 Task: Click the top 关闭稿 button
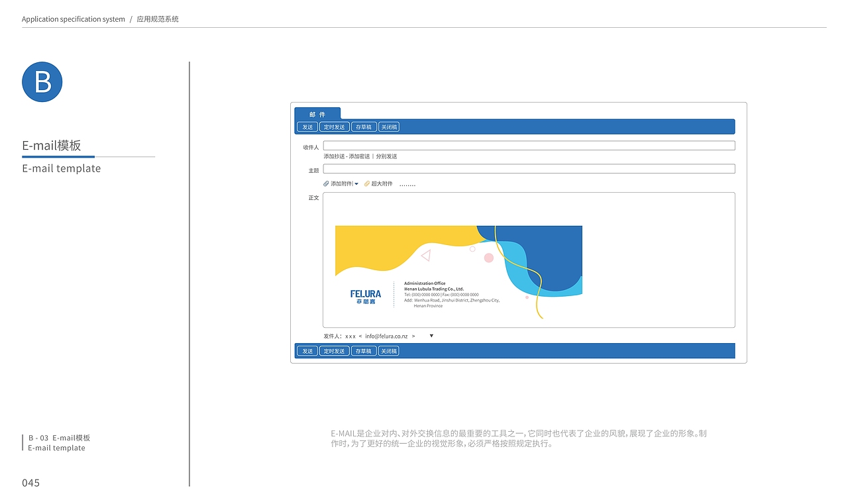click(389, 127)
